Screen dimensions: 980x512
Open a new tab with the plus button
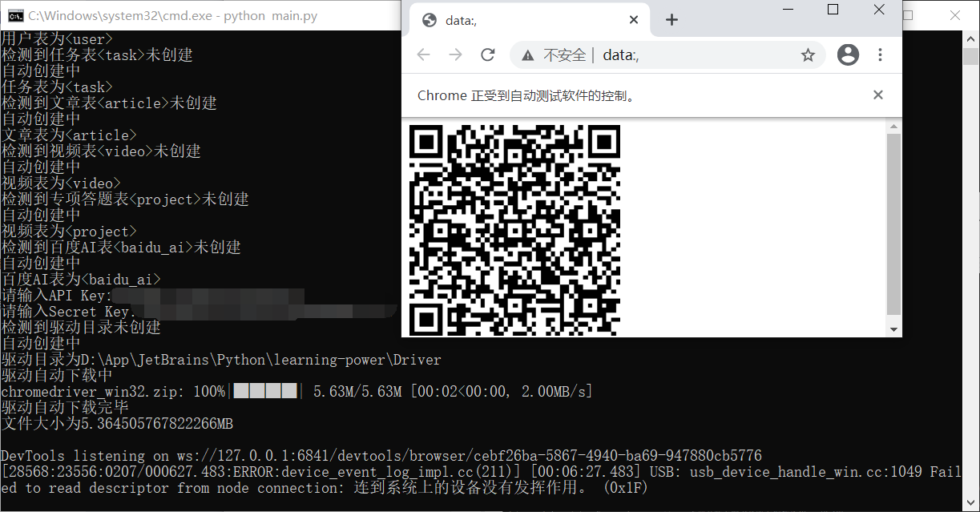(672, 20)
